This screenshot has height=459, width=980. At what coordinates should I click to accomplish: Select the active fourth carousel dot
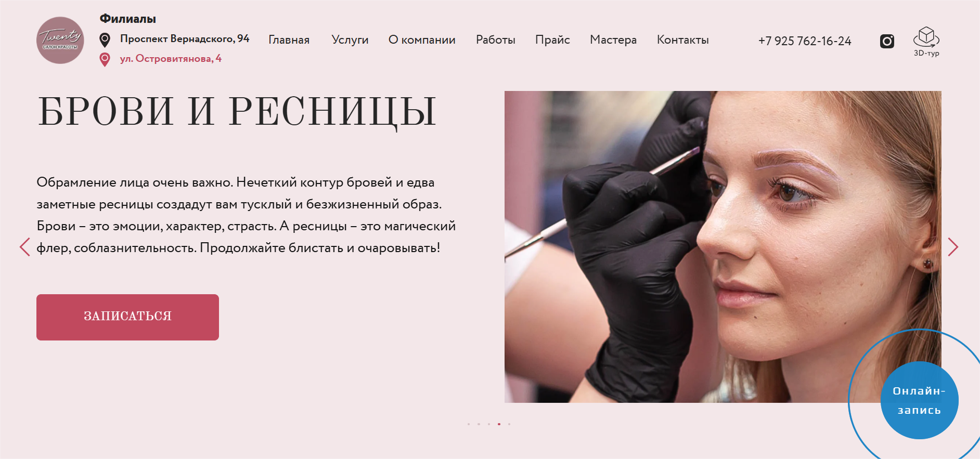pyautogui.click(x=499, y=424)
